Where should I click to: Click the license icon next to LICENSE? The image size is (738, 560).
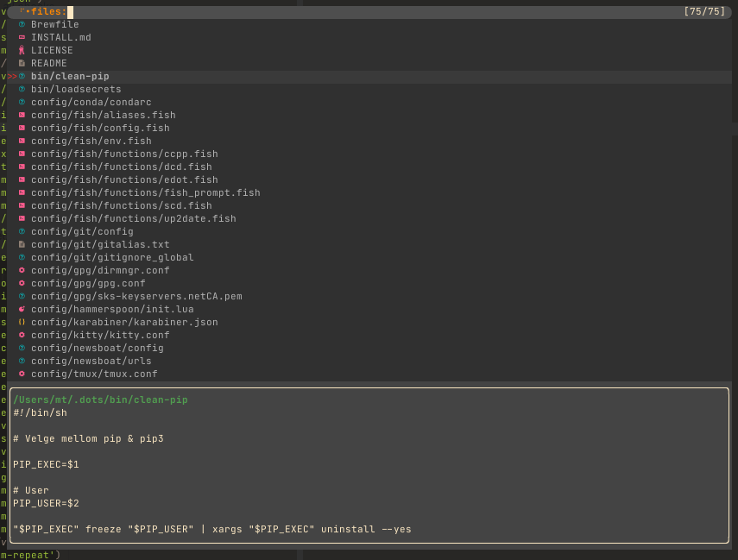[22, 50]
